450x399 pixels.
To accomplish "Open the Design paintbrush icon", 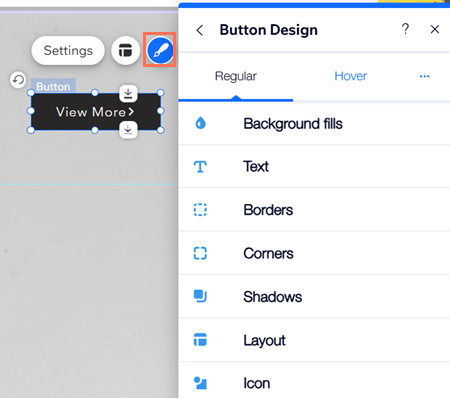I will point(160,50).
